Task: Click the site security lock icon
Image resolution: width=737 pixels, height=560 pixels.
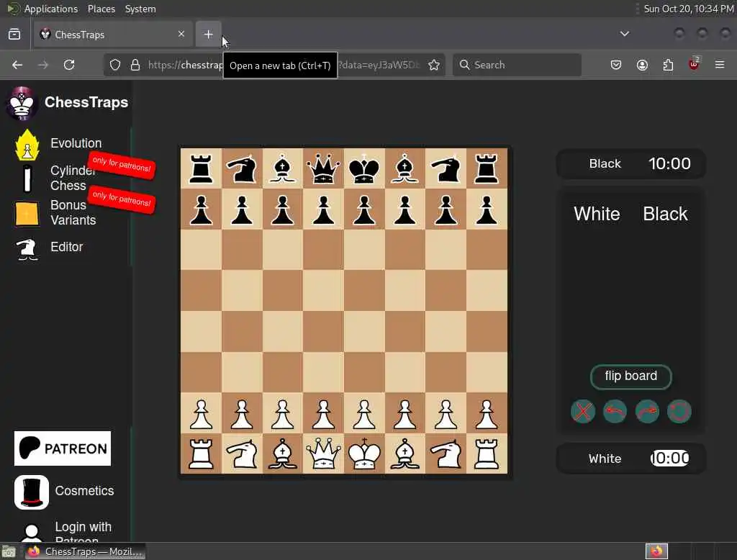Action: [x=135, y=65]
